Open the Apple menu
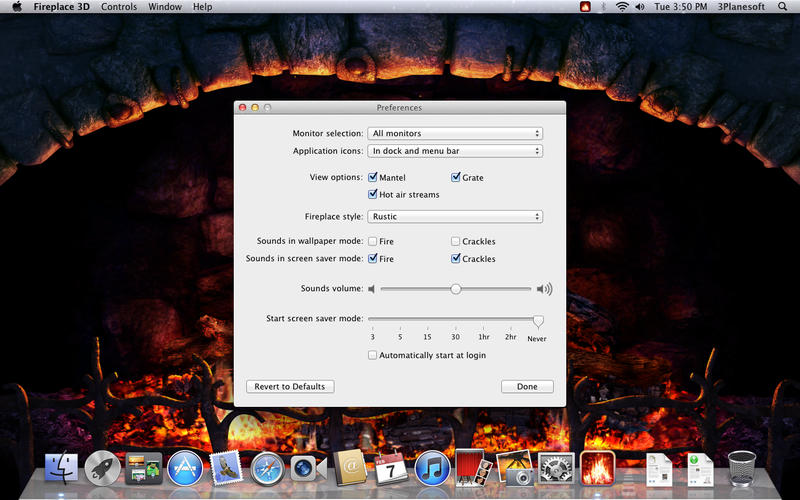Screen dimensions: 800x500 (x=17, y=7)
